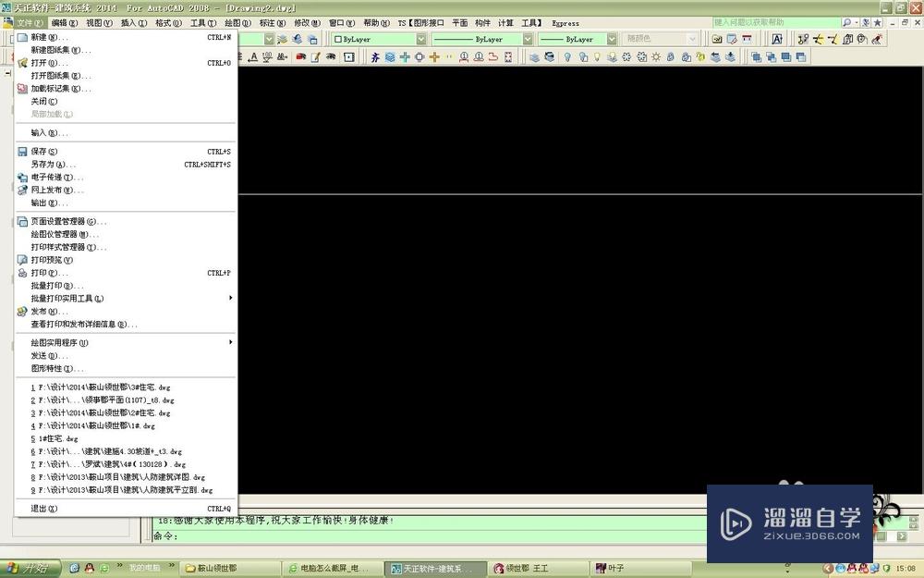
Task: Click the 15:08 system clock
Action: pos(906,569)
